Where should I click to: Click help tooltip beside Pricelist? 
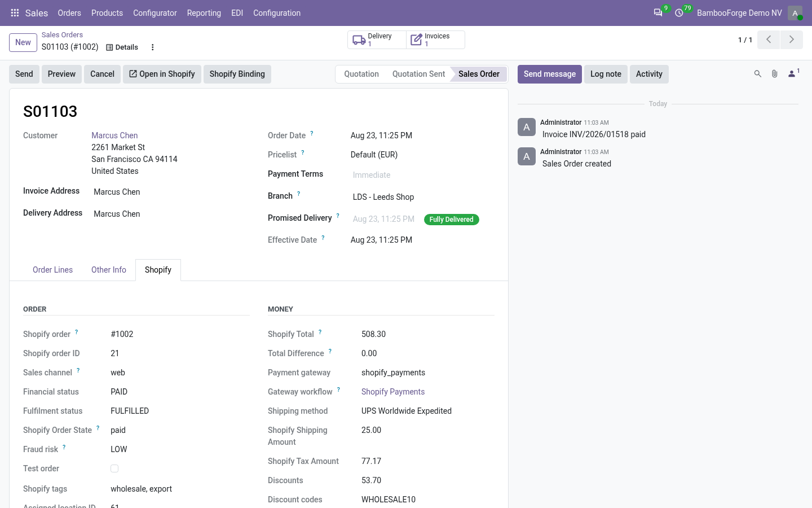click(x=303, y=153)
